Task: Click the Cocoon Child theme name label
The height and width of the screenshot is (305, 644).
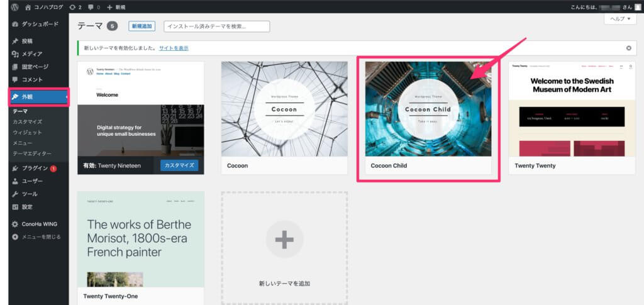Action: 389,166
